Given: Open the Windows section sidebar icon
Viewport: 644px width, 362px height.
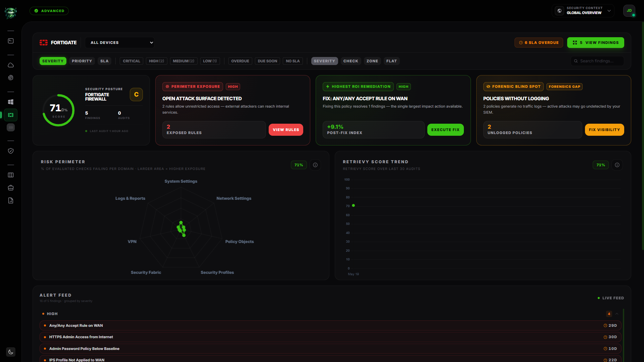Looking at the screenshot, I should [x=11, y=102].
